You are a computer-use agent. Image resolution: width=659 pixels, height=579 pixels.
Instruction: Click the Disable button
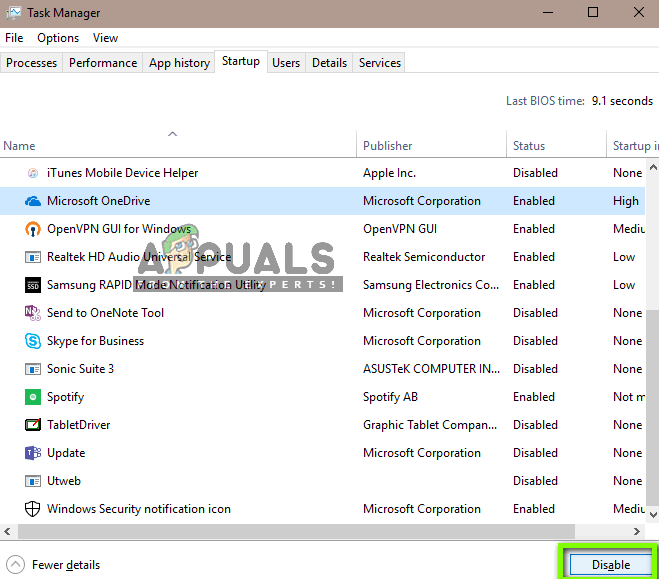[x=611, y=565]
